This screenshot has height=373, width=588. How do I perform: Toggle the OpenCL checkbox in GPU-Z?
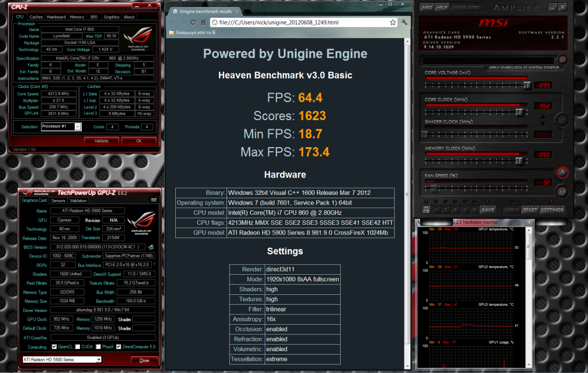[54, 347]
